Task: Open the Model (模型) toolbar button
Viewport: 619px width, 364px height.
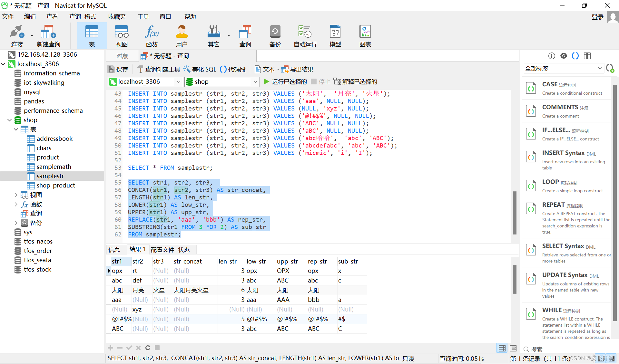Action: pyautogui.click(x=335, y=36)
